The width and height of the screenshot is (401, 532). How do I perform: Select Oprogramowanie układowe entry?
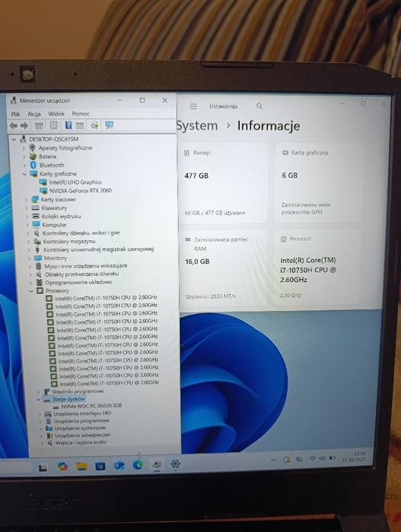78,282
